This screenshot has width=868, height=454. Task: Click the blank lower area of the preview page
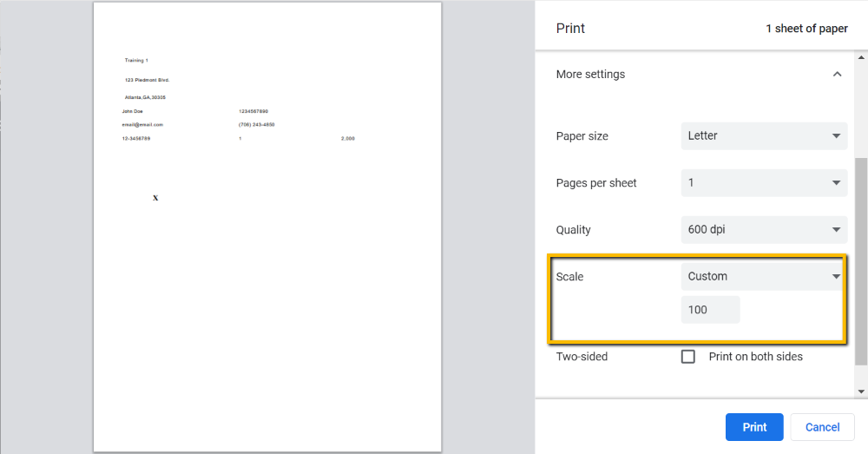pos(267,347)
